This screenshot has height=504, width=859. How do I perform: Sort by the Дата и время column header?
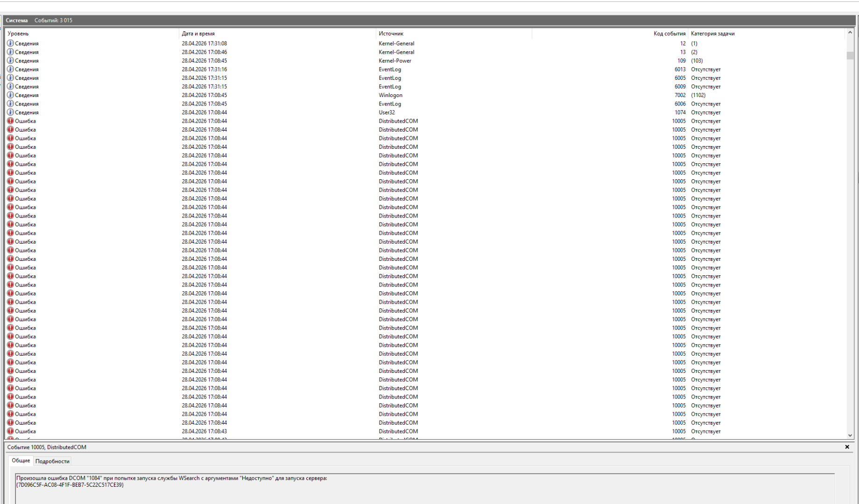pyautogui.click(x=198, y=34)
